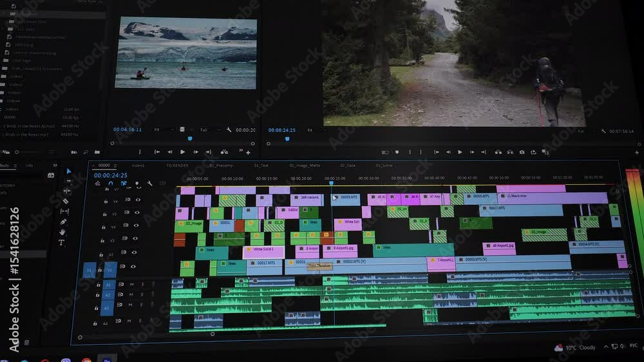This screenshot has width=644, height=362.
Task: Open Source monitor Full resolution dropdown
Action: click(209, 130)
